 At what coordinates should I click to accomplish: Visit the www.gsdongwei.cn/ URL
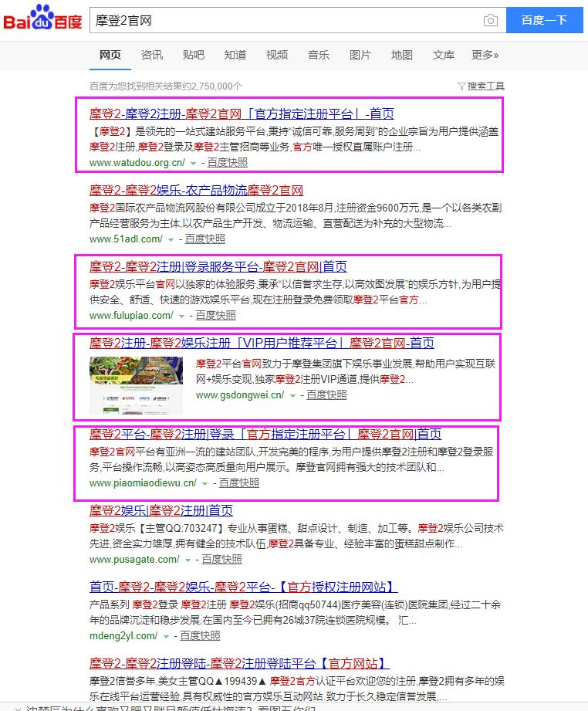(x=240, y=395)
